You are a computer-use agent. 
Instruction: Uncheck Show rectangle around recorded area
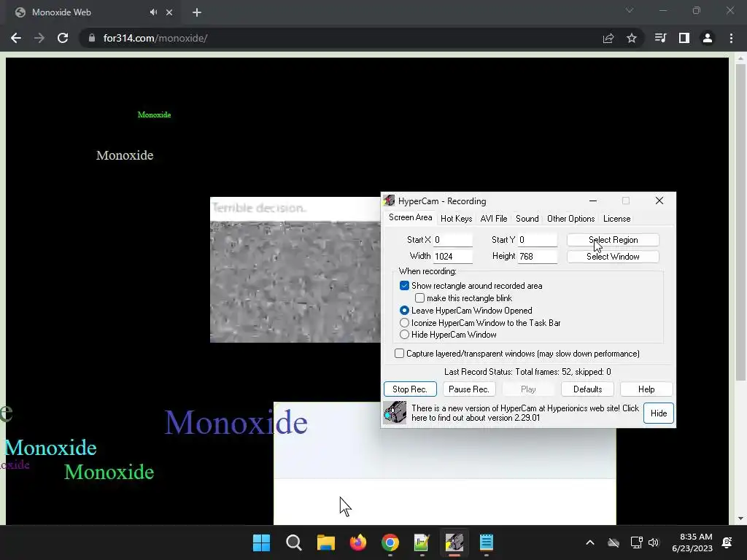point(404,286)
